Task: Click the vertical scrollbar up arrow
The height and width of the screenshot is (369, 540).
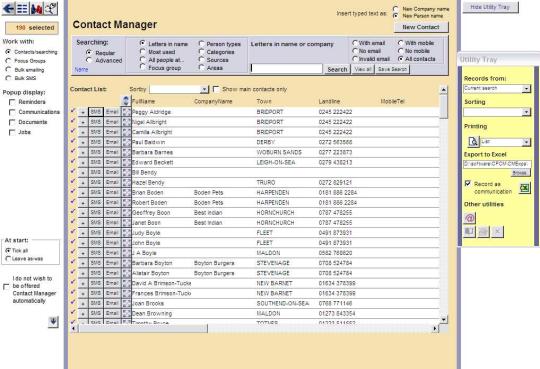Action: (x=444, y=90)
